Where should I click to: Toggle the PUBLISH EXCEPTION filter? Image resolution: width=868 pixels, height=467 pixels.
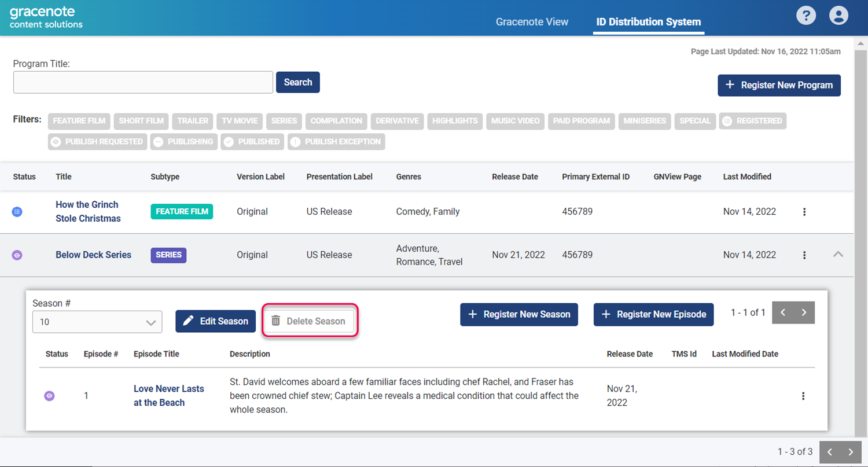pyautogui.click(x=336, y=142)
